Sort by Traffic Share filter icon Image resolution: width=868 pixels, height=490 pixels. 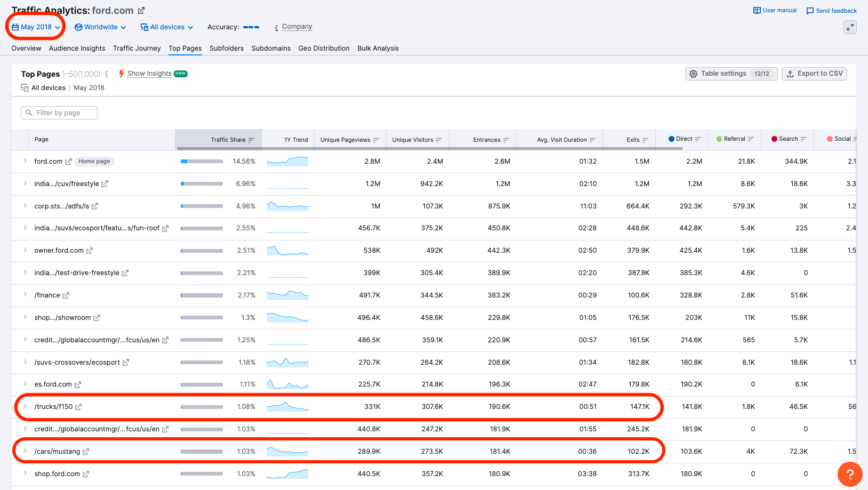tap(251, 140)
